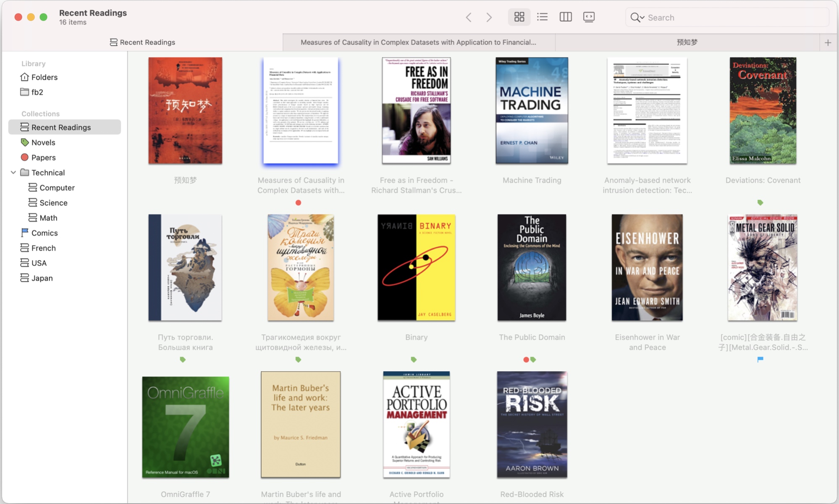
Task: Switch to the Measures of Causality tab
Action: tap(419, 42)
